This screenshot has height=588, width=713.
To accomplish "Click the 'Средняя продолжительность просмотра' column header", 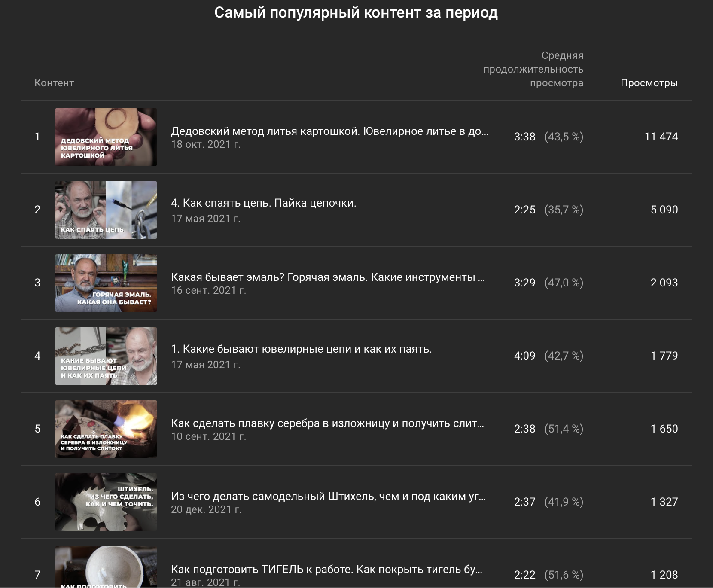I will pos(533,69).
